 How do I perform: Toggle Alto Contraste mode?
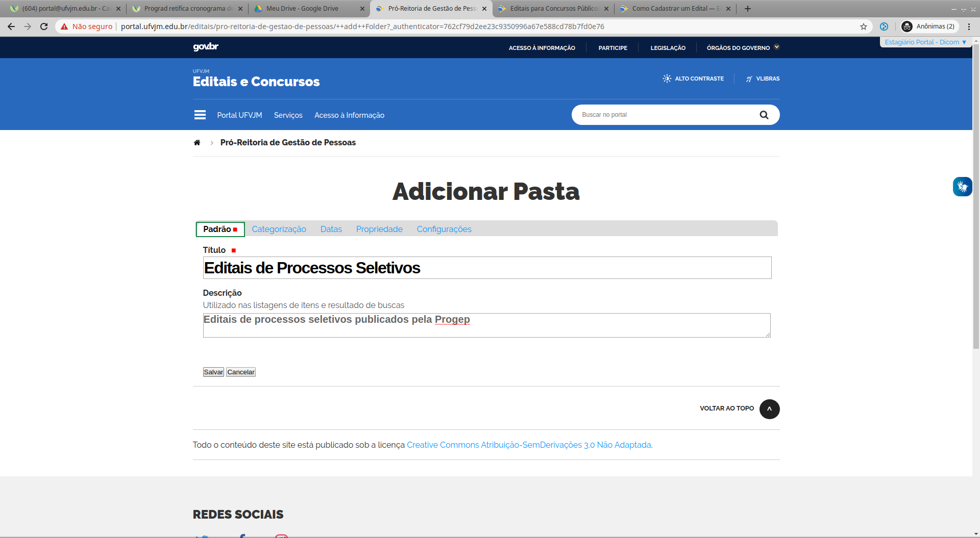[x=693, y=79]
